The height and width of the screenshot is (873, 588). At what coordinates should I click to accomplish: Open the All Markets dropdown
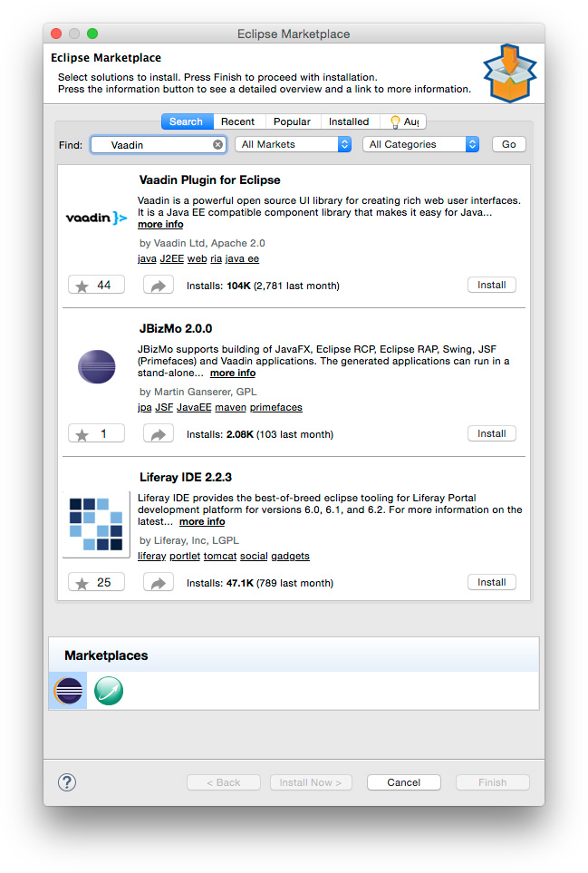pyautogui.click(x=294, y=144)
